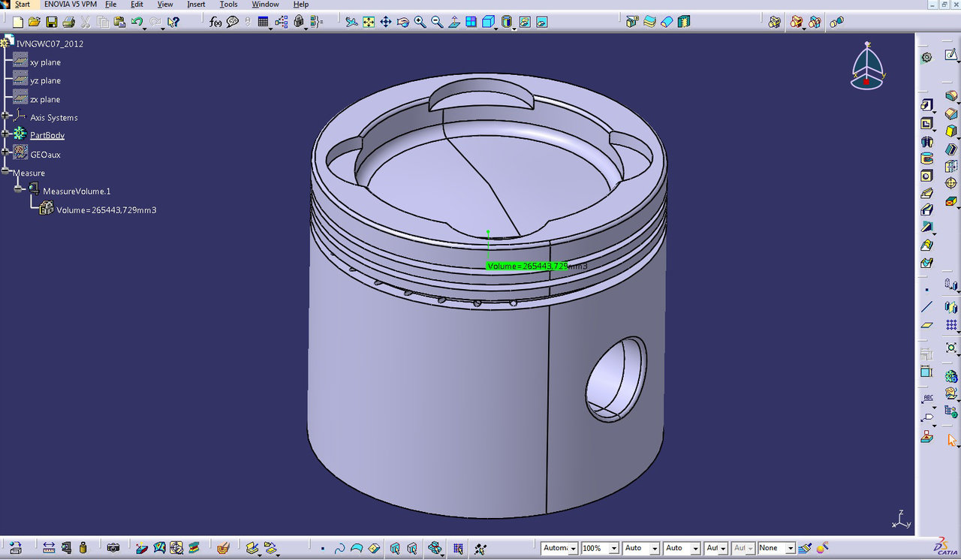Open the File menu
The height and width of the screenshot is (560, 961).
click(110, 5)
